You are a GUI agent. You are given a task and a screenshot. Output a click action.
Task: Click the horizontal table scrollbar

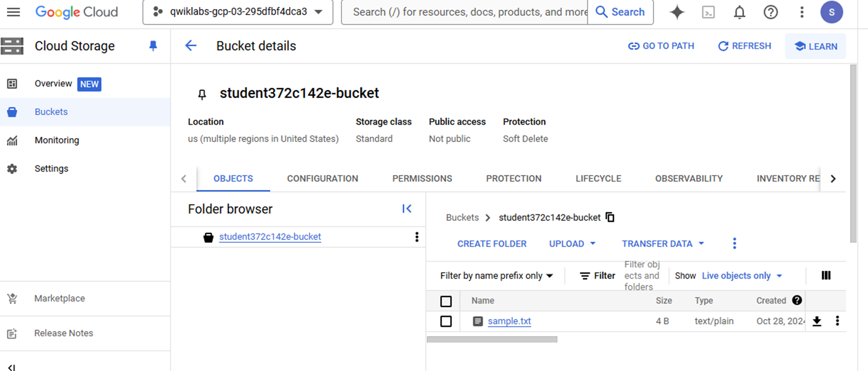(x=492, y=339)
